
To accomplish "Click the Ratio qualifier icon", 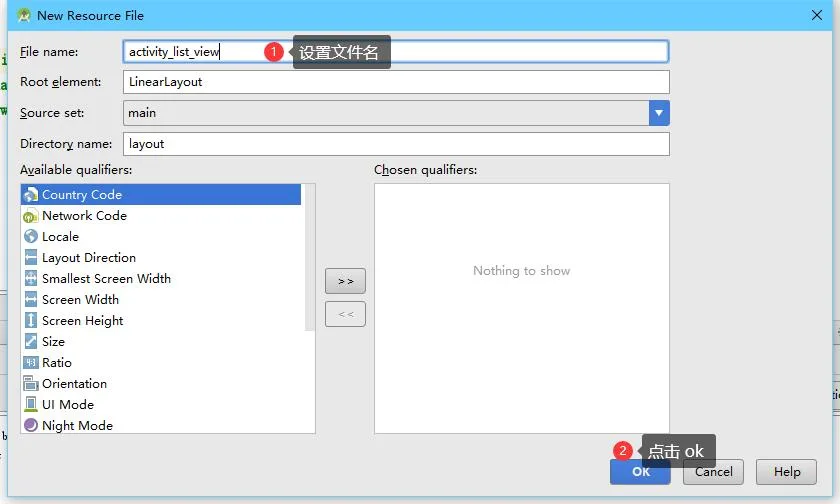I will coord(31,363).
